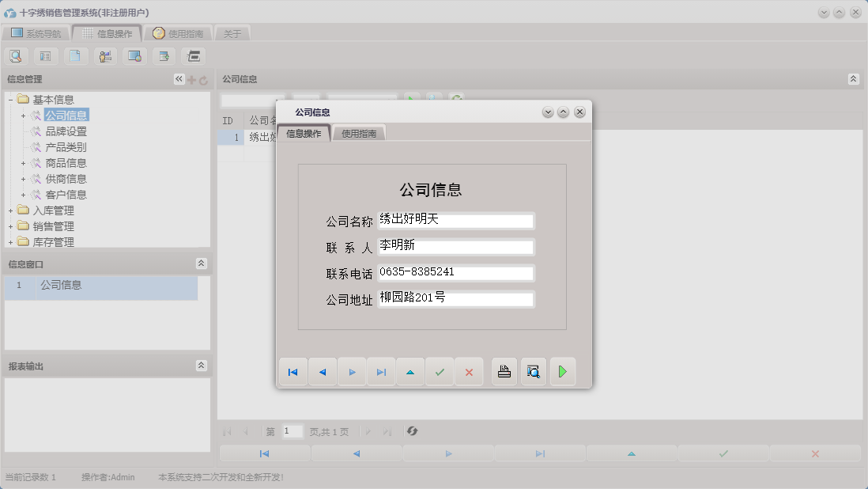Image resolution: width=868 pixels, height=489 pixels.
Task: Select 品牌设置 in the tree
Action: click(65, 131)
